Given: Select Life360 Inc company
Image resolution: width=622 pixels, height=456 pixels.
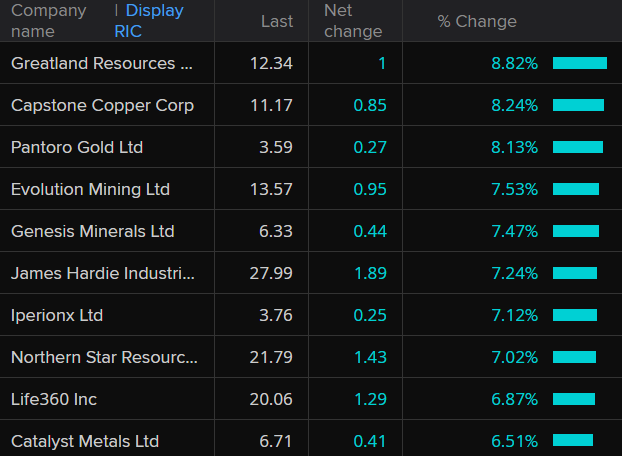Looking at the screenshot, I should [x=53, y=399].
